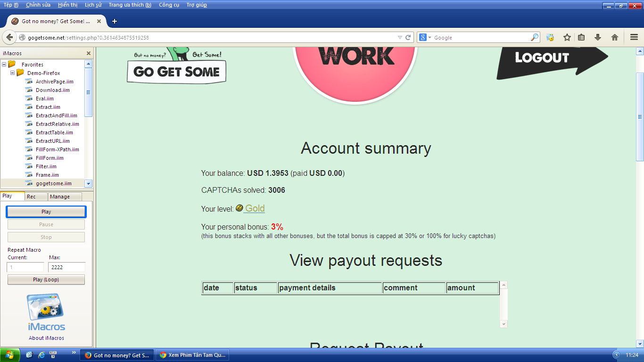Viewport: 644px width, 362px height.
Task: Switch to the iMacros Manage tab
Action: click(x=65, y=197)
